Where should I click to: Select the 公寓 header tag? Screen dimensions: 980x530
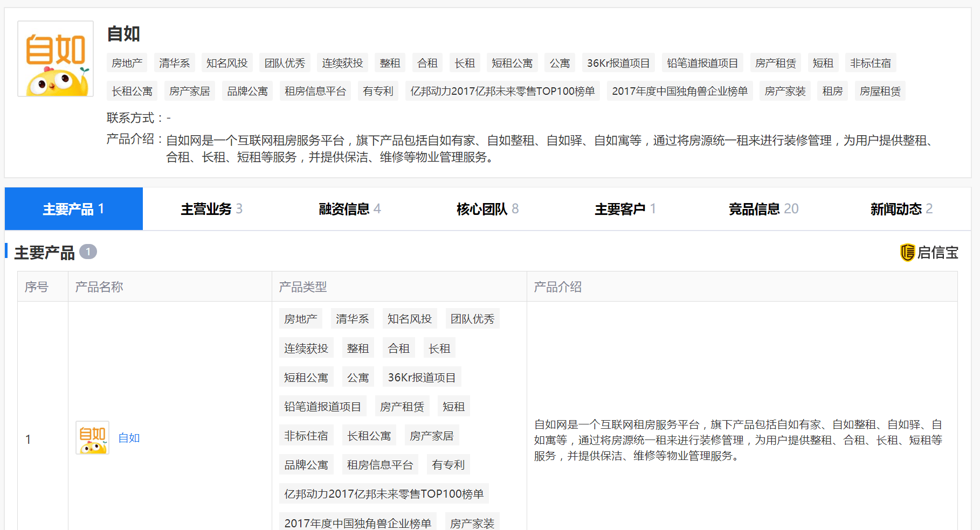tap(560, 63)
